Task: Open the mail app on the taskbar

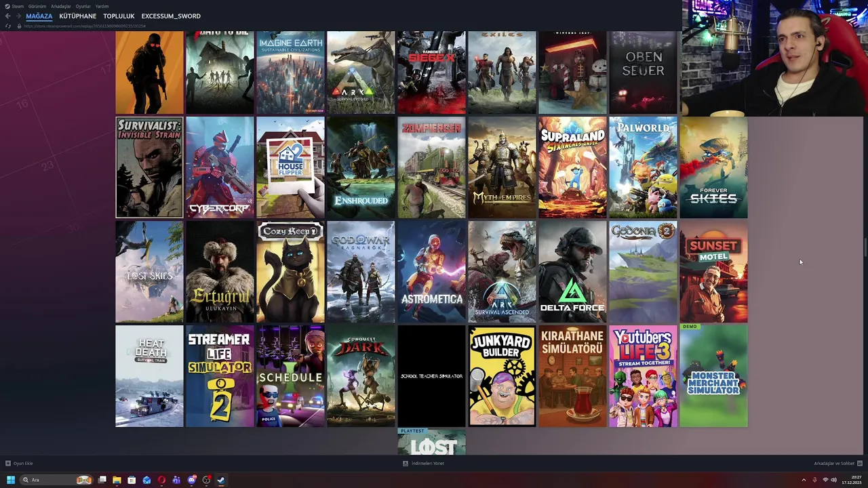Action: [x=146, y=480]
